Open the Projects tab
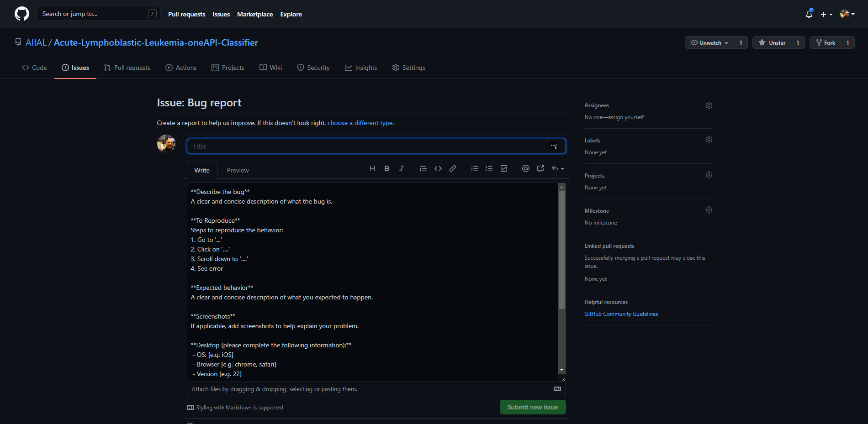 coord(228,68)
